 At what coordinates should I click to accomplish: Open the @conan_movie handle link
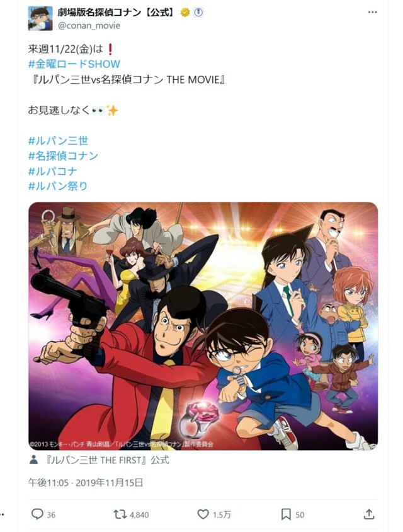pos(89,26)
